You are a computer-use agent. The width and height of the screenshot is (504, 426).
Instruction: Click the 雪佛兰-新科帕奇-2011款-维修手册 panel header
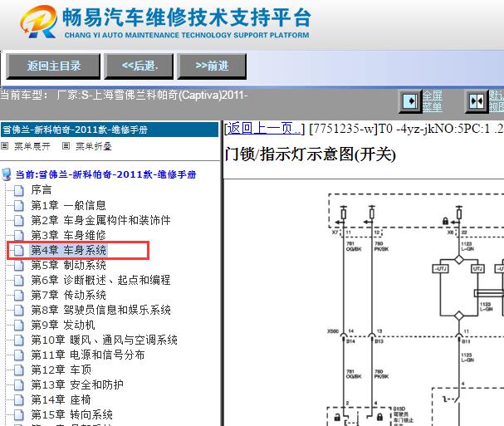tap(110, 130)
